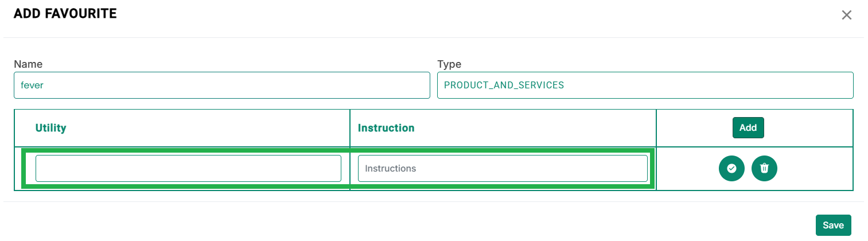
Task: Click the empty Utility input box
Action: coord(188,168)
